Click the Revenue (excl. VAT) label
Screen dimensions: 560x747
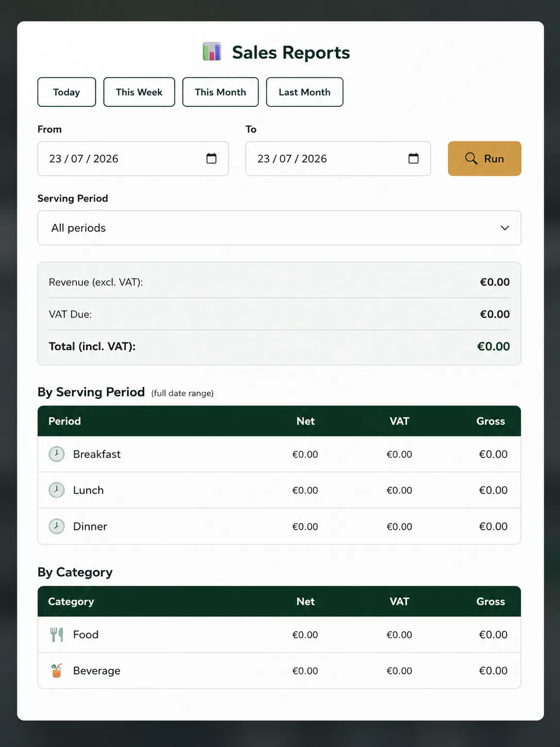96,282
